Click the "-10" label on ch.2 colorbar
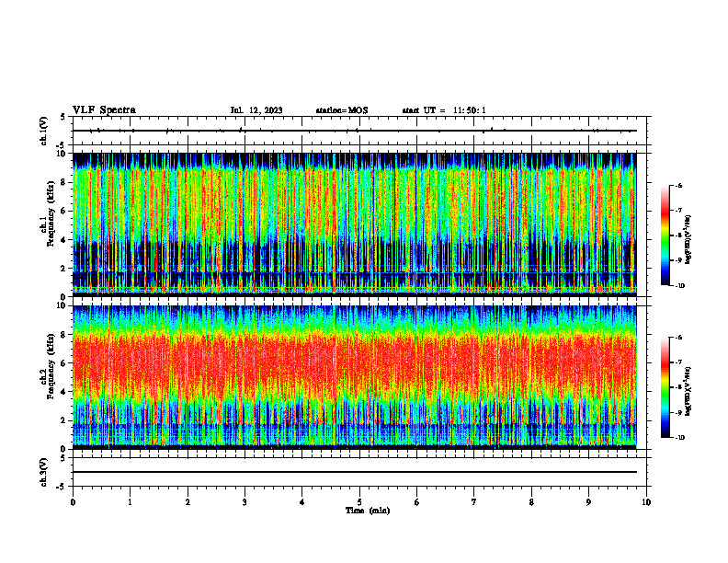This screenshot has height=563, width=728. 679,438
